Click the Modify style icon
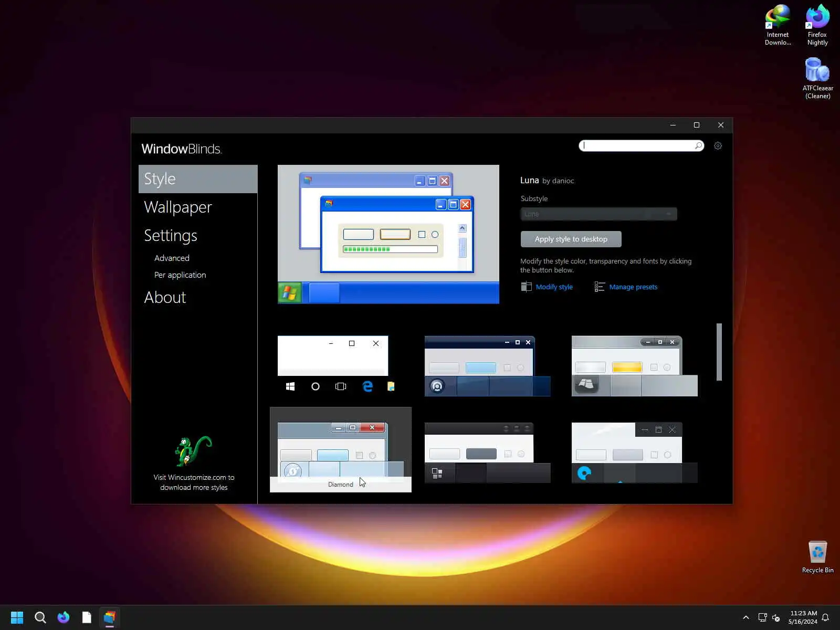This screenshot has height=630, width=840. (x=526, y=287)
